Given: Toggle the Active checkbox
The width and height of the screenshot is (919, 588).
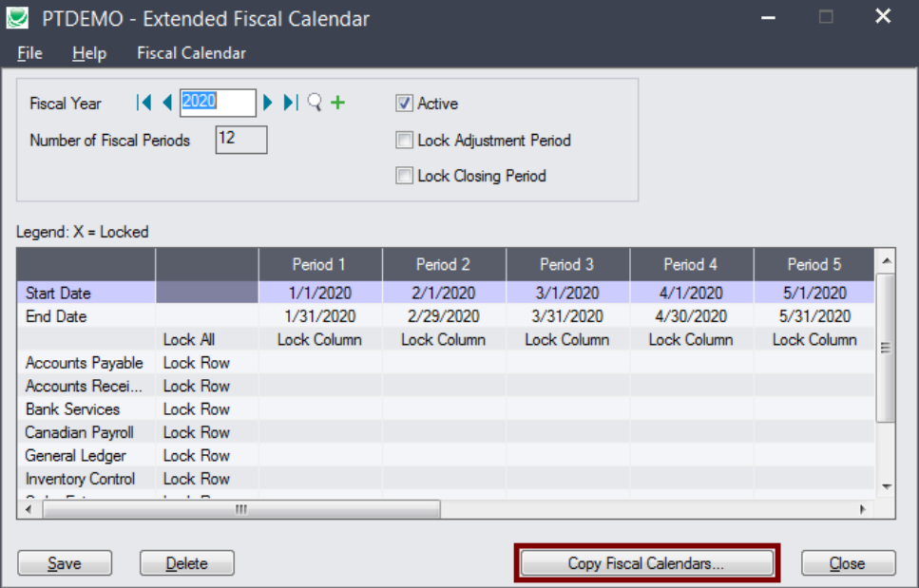Looking at the screenshot, I should coord(405,104).
